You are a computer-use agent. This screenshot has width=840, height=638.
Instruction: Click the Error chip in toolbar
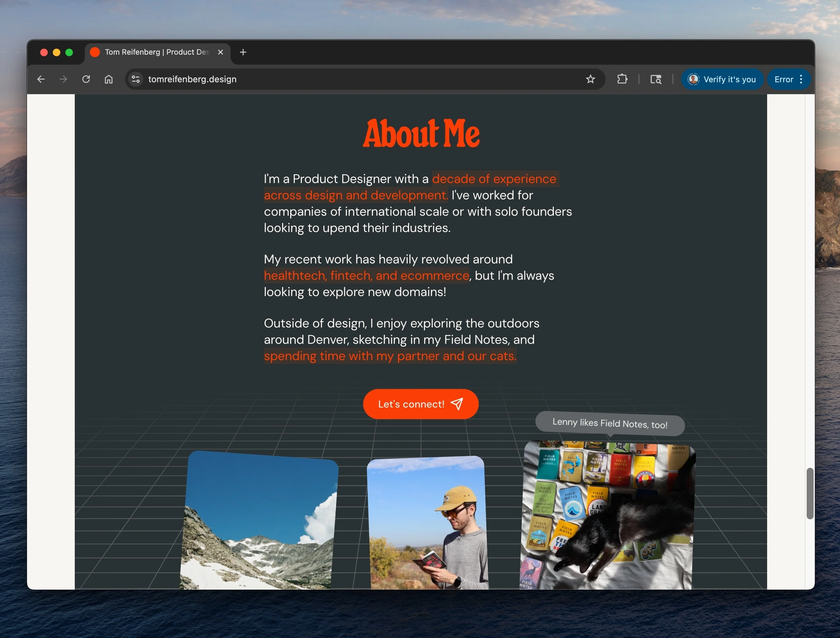point(783,79)
